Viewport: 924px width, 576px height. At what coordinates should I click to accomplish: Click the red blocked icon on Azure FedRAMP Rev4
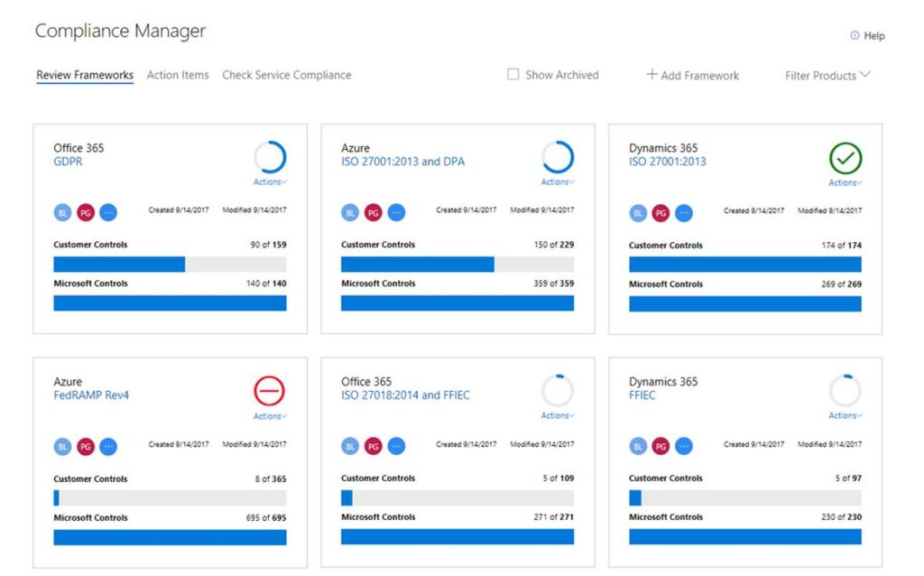pyautogui.click(x=269, y=391)
